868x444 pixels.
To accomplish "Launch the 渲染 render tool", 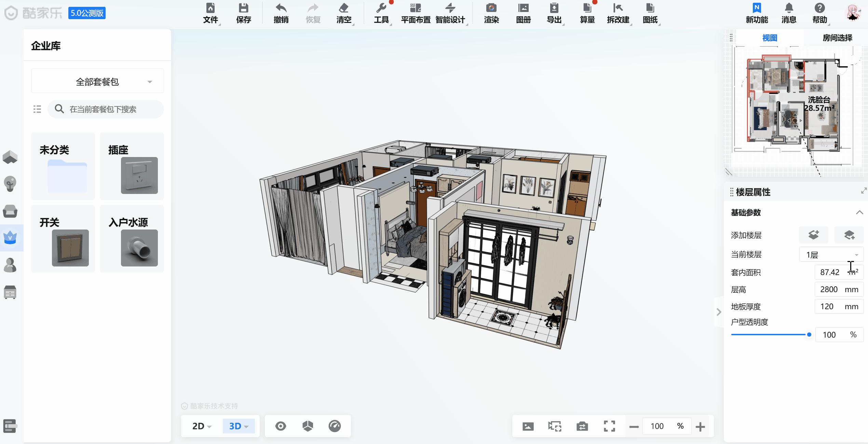I will (x=491, y=14).
